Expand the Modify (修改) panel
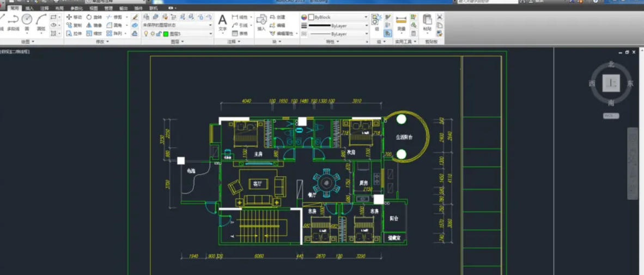The width and height of the screenshot is (644, 275). pyautogui.click(x=101, y=41)
